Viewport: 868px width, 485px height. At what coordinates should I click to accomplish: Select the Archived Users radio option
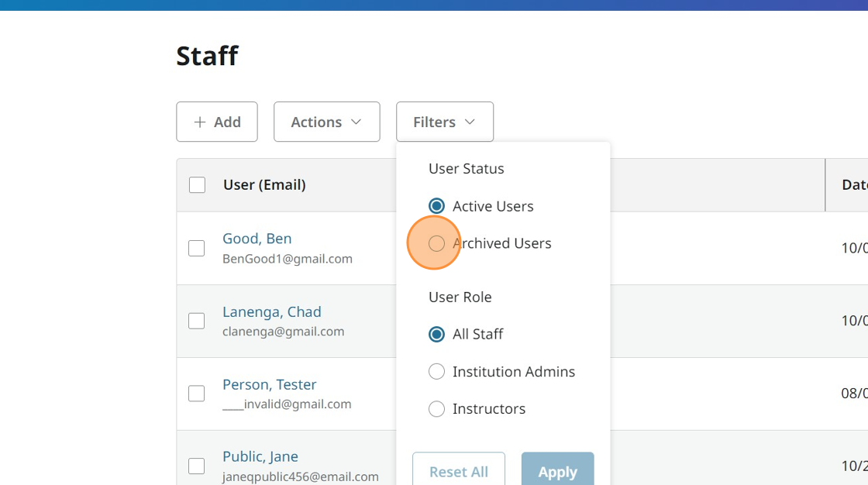(437, 243)
